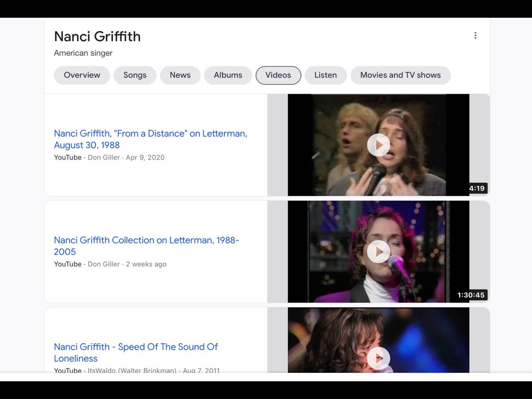Viewport: 532px width, 399px height.
Task: Click "Don Giller · Apr 9, 2020" source text
Action: (x=126, y=157)
